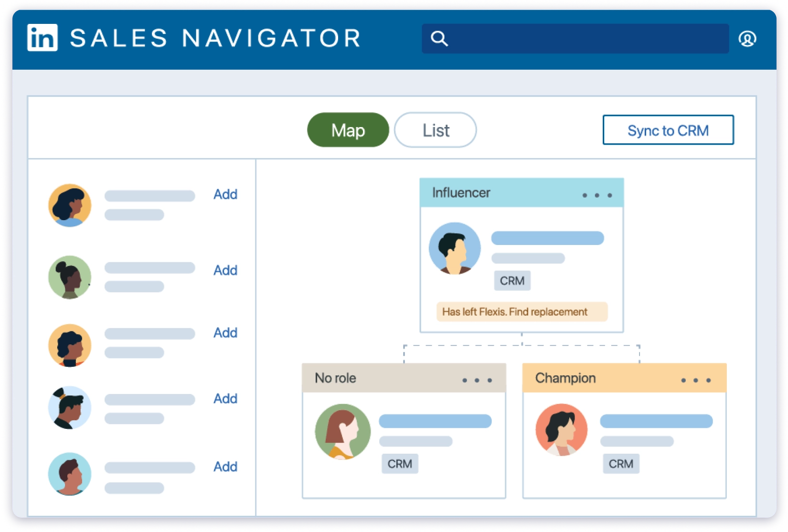The width and height of the screenshot is (788, 532).
Task: Click the LinkedIn logo icon
Action: click(x=43, y=38)
